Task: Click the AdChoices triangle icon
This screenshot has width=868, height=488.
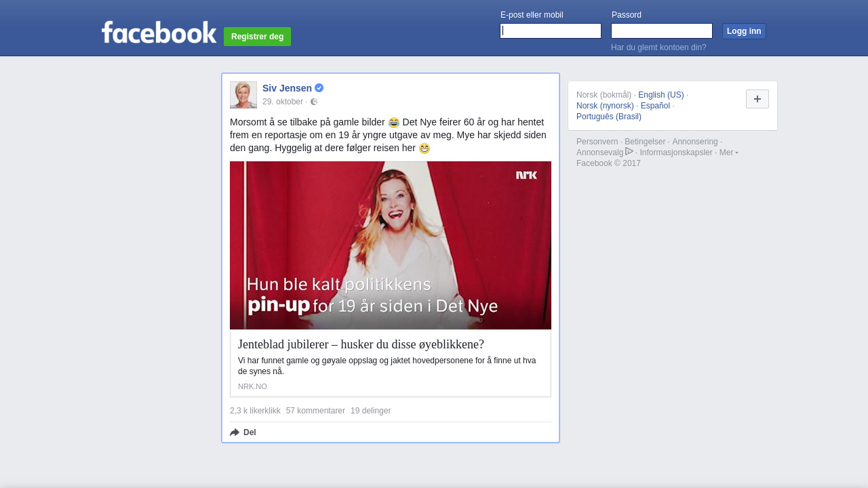Action: [x=629, y=151]
